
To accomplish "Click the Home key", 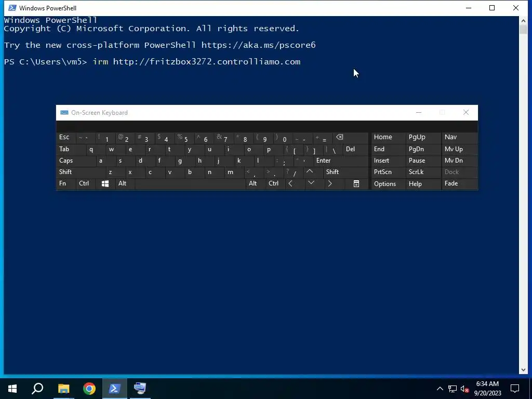I will coord(388,137).
